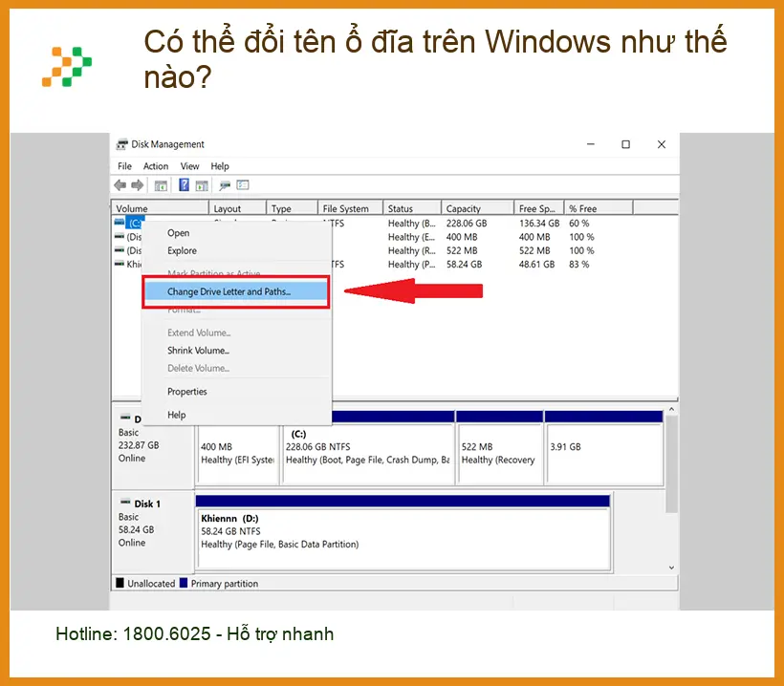Click the Forward arrow toolbar icon
This screenshot has width=784, height=686.
[x=138, y=185]
